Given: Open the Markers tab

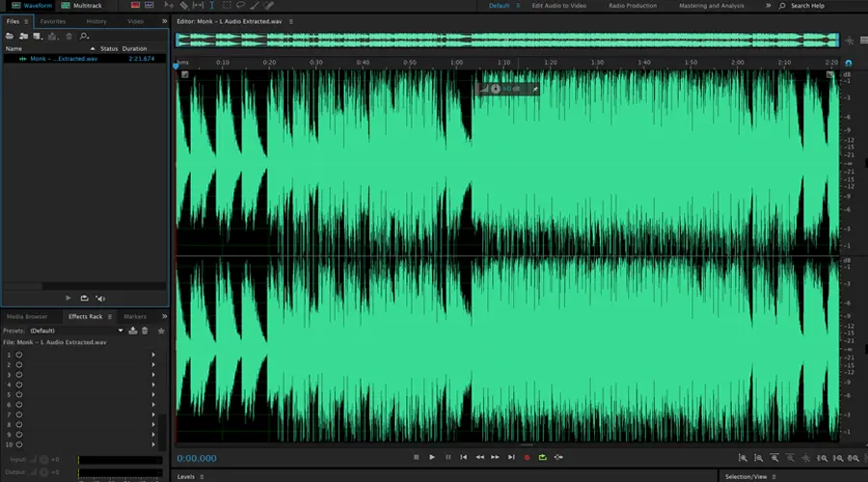Looking at the screenshot, I should pyautogui.click(x=135, y=316).
